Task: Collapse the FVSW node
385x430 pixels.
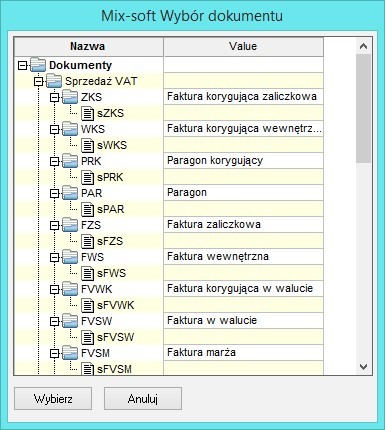Action: coord(55,321)
